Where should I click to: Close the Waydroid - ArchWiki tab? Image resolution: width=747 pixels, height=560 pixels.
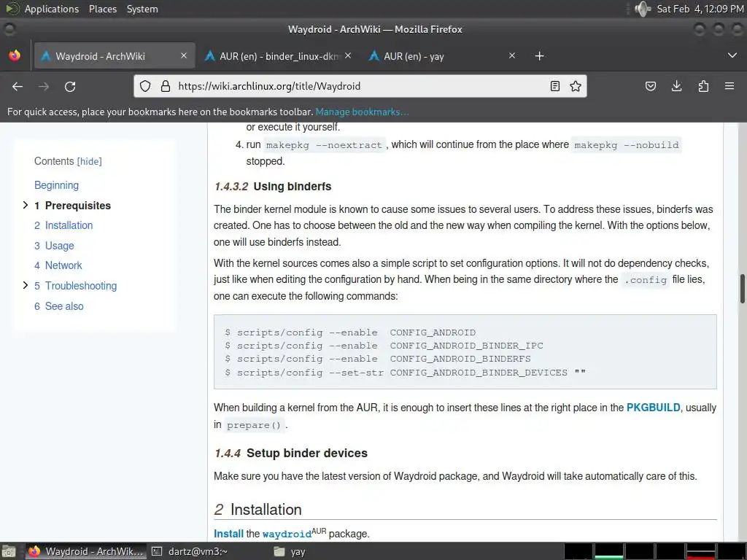tap(184, 55)
